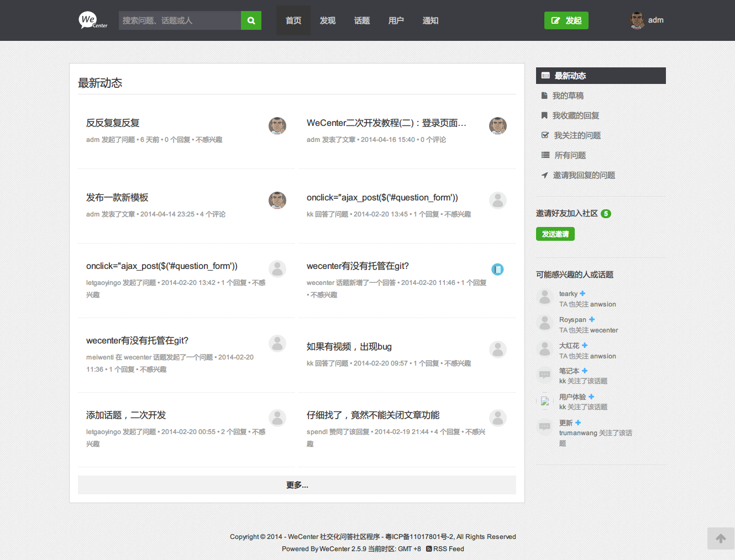This screenshot has height=560, width=735.
Task: Open the tearky user link
Action: (568, 294)
